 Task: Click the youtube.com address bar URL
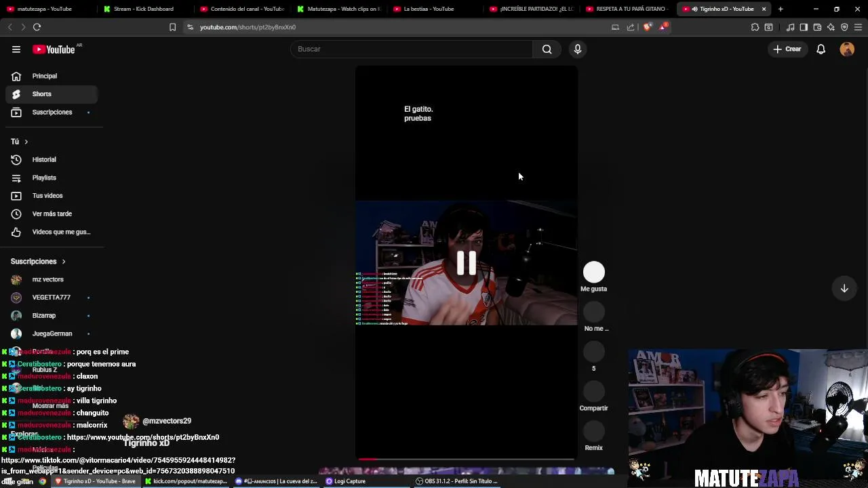pyautogui.click(x=248, y=27)
